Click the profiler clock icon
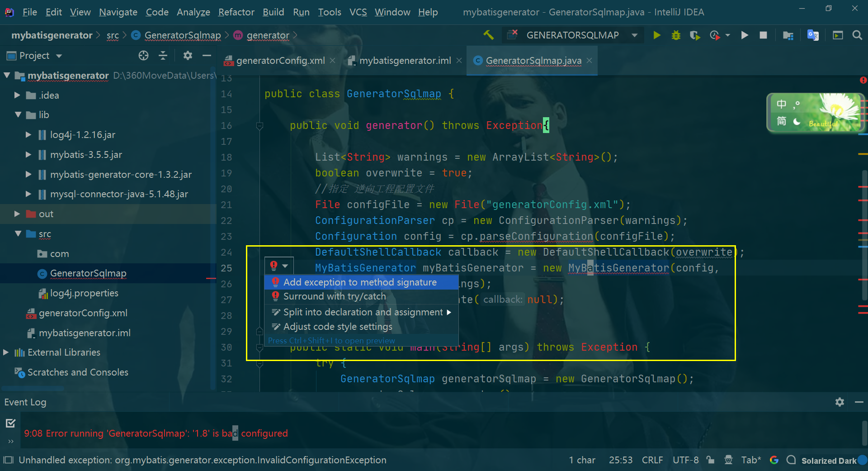868x471 pixels. click(714, 35)
